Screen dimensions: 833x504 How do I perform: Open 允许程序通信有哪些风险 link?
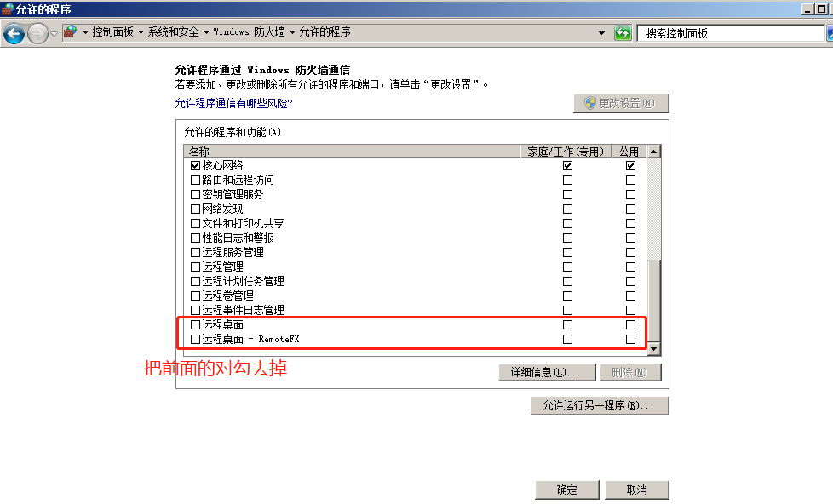point(233,103)
